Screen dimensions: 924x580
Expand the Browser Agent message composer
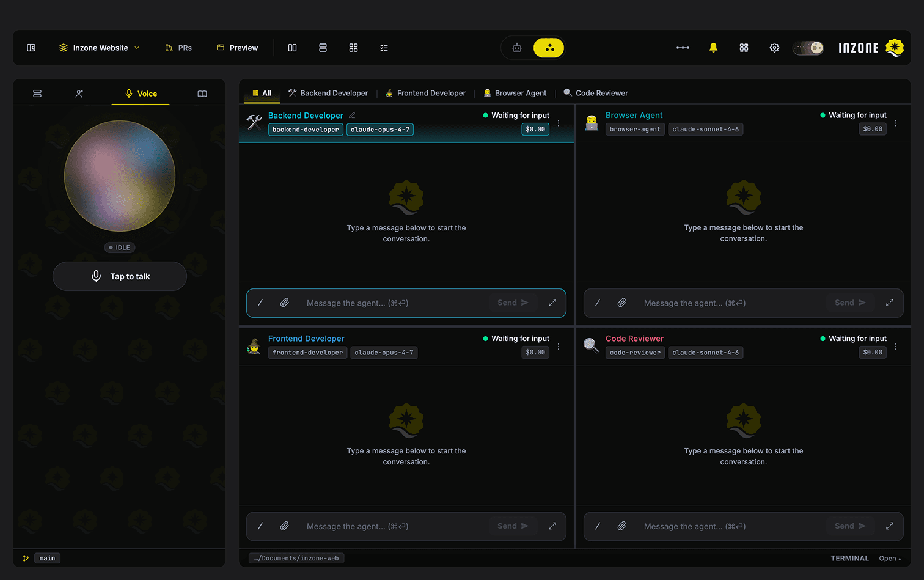pyautogui.click(x=890, y=303)
